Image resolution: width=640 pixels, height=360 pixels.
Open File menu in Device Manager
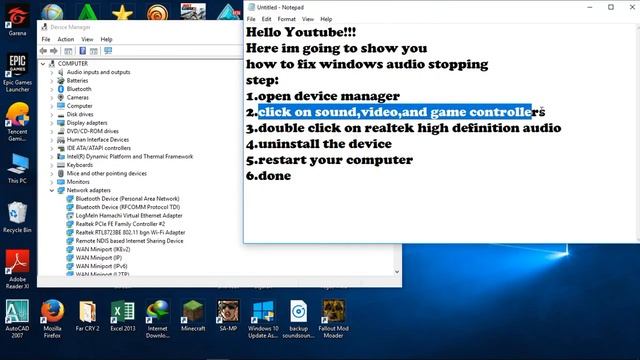point(46,39)
